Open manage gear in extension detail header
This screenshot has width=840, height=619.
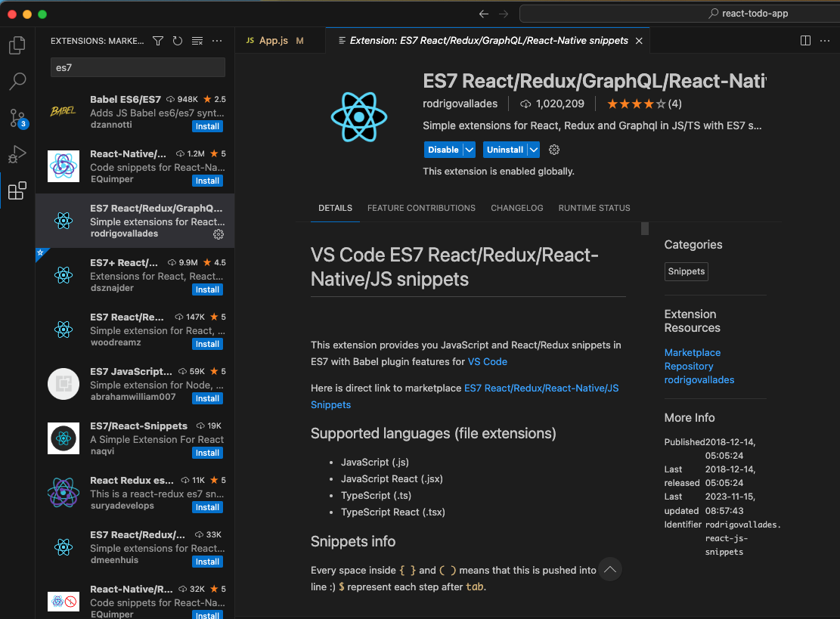(554, 150)
